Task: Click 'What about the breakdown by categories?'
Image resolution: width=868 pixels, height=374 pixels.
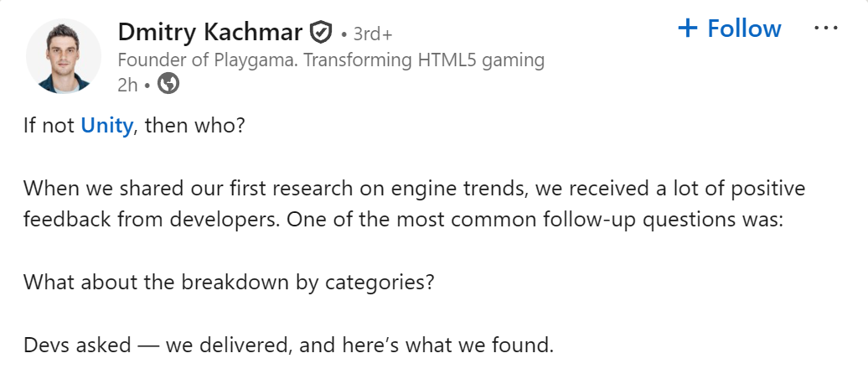Action: point(229,281)
